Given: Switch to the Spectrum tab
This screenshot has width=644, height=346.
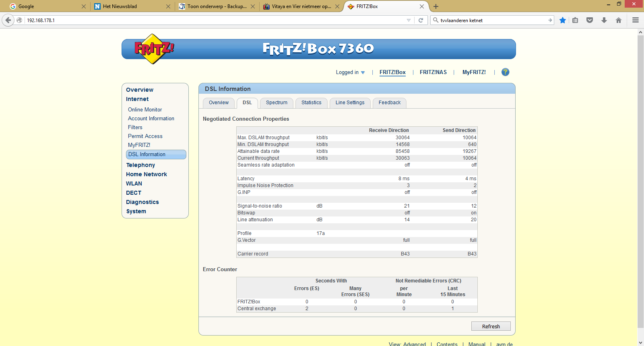Looking at the screenshot, I should click(277, 103).
